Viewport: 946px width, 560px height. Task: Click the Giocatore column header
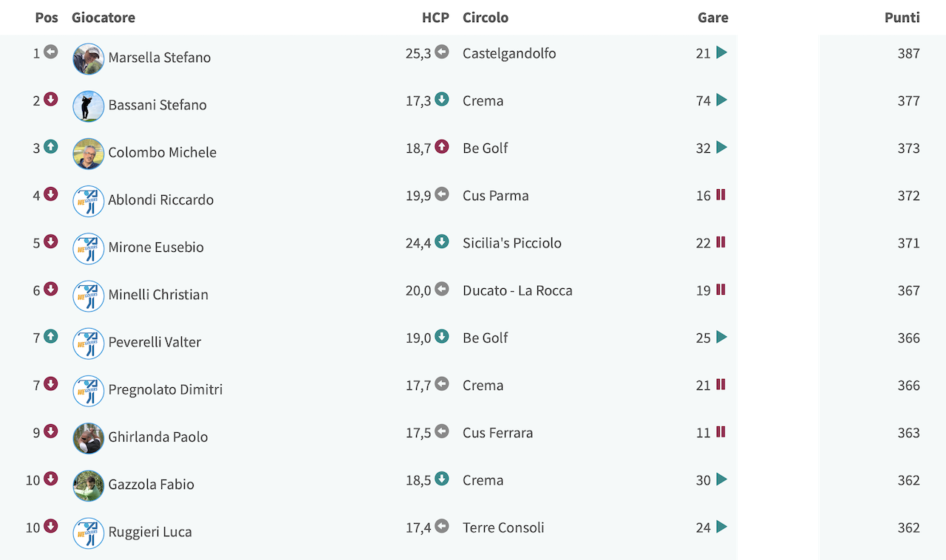coord(103,18)
